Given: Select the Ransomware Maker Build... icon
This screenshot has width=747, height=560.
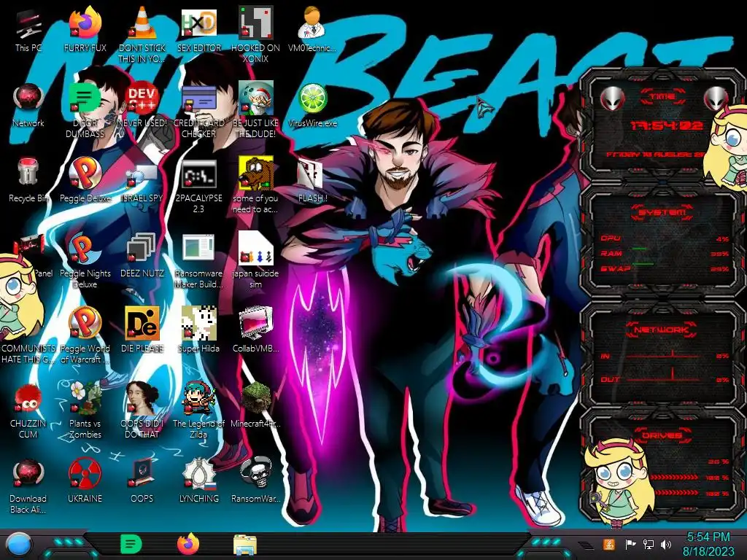Looking at the screenshot, I should click(x=198, y=261).
